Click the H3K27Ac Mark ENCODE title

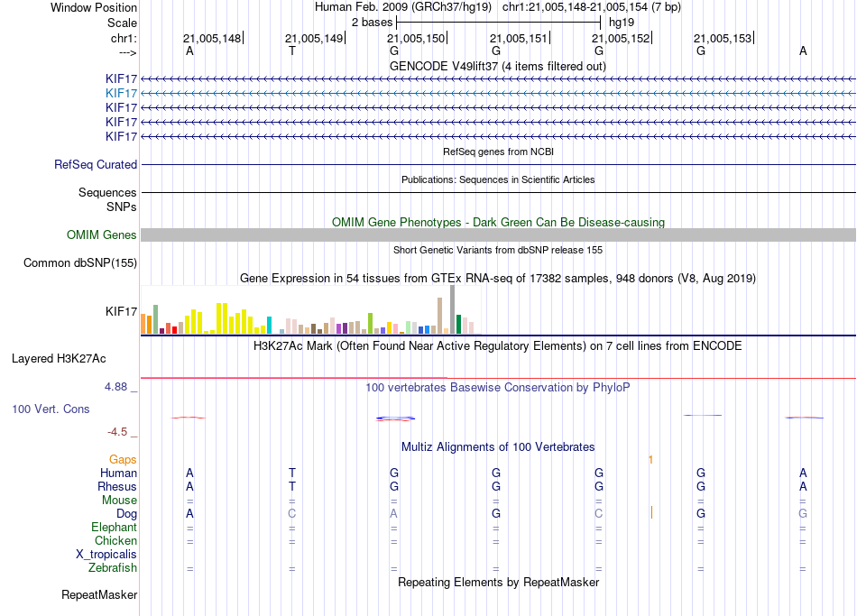coord(497,346)
